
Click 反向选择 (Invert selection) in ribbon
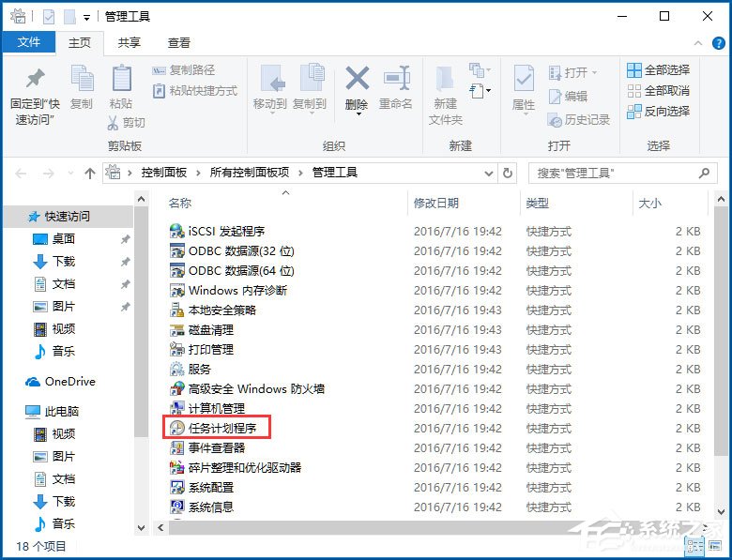658,111
